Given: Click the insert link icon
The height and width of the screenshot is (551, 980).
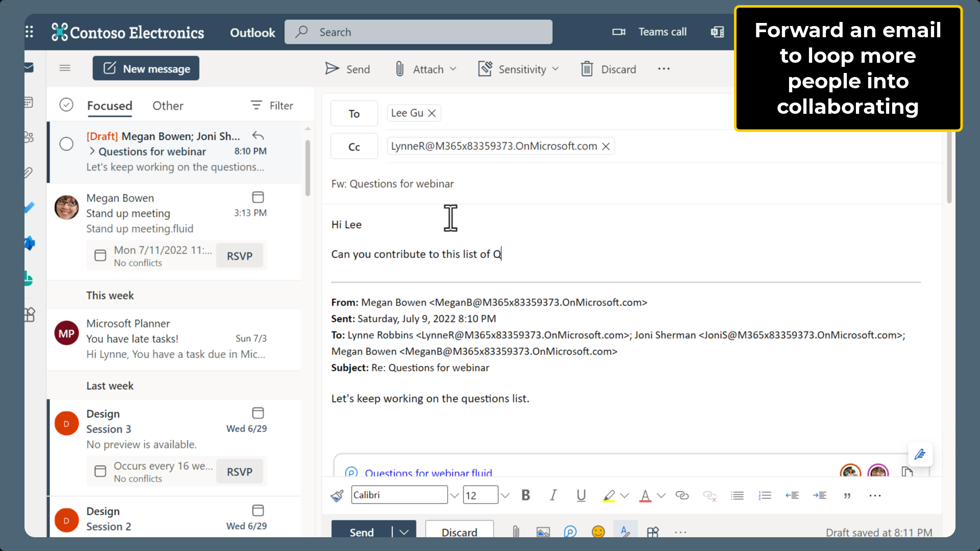Looking at the screenshot, I should (682, 495).
